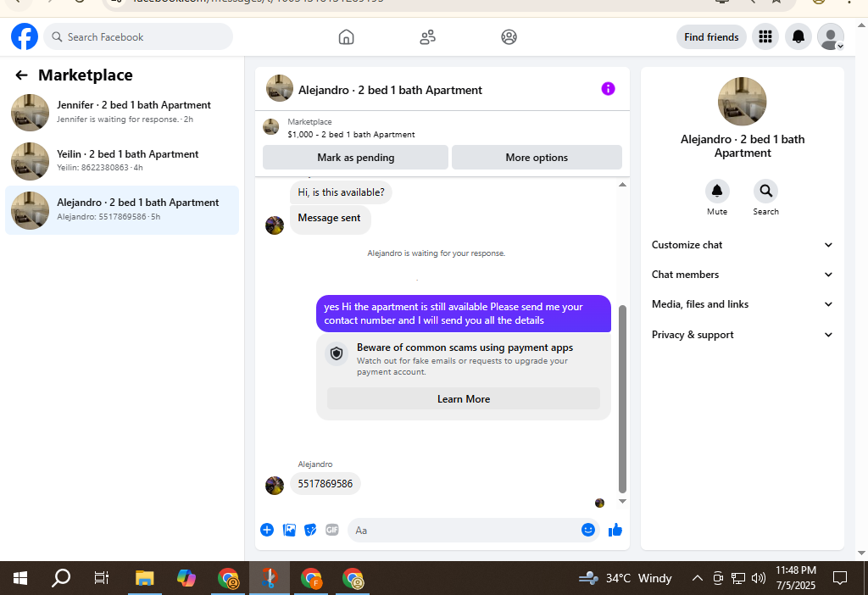Select Alejandro conversation in list

(x=122, y=210)
